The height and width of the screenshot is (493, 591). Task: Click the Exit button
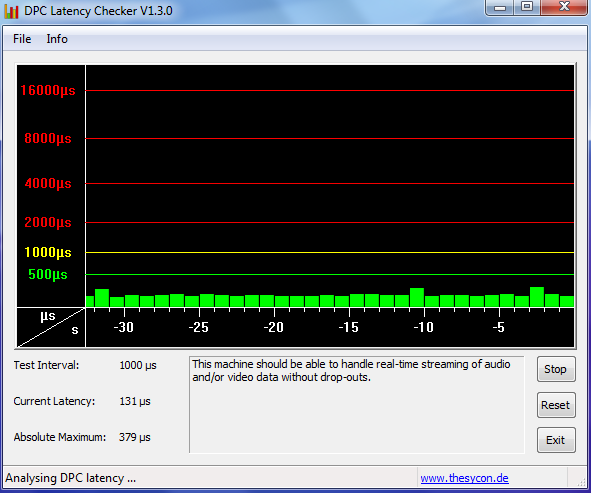tap(556, 440)
